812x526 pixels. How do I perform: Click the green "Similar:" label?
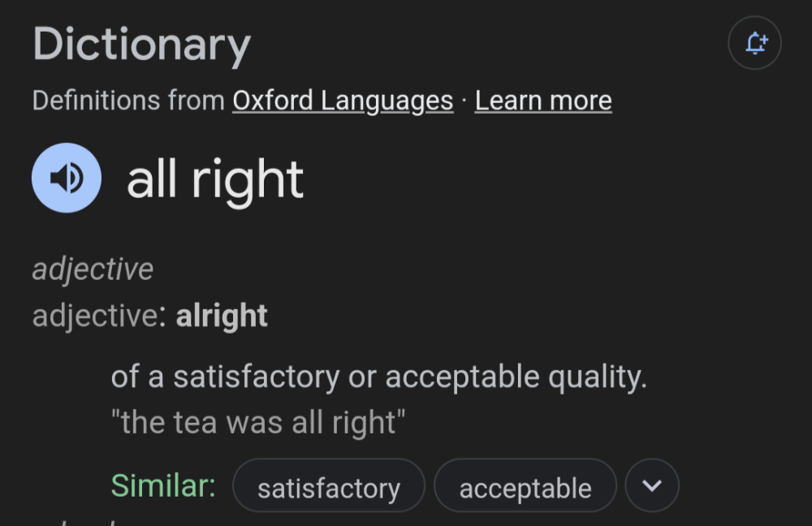[x=163, y=486]
